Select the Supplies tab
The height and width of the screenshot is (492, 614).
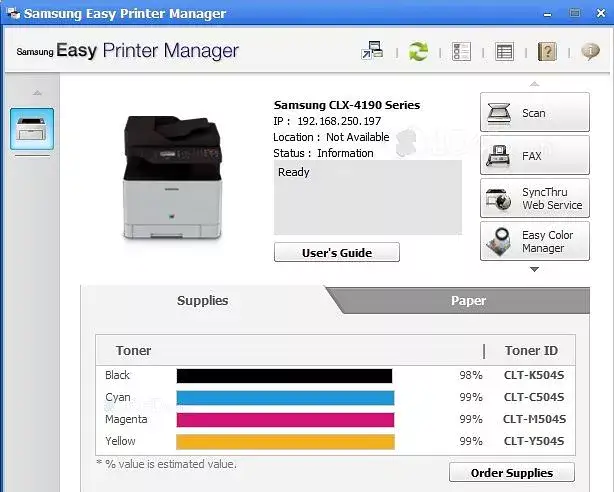point(202,300)
